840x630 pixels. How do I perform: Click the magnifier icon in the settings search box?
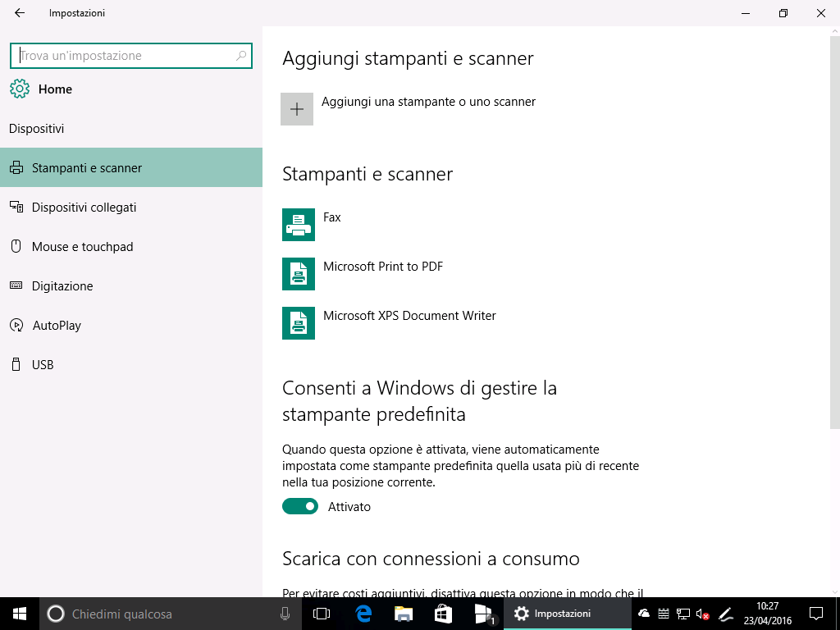click(241, 55)
